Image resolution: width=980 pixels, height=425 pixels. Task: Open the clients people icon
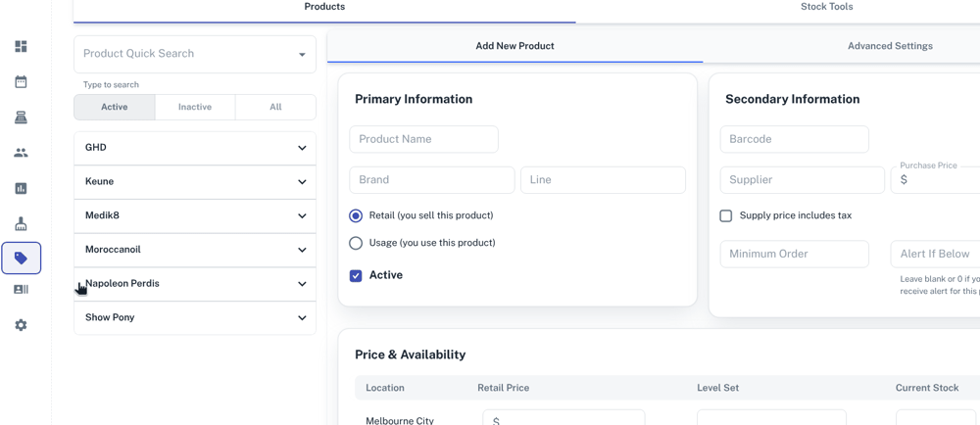21,153
